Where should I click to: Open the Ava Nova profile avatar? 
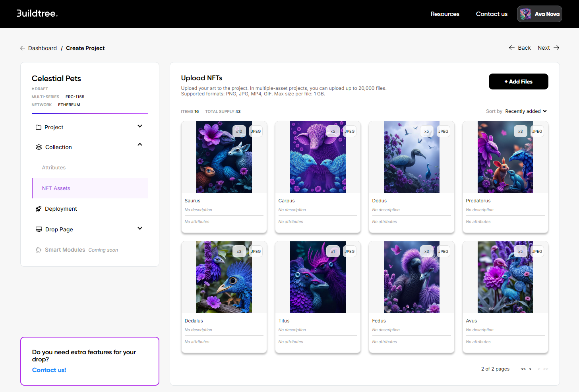[x=525, y=14]
